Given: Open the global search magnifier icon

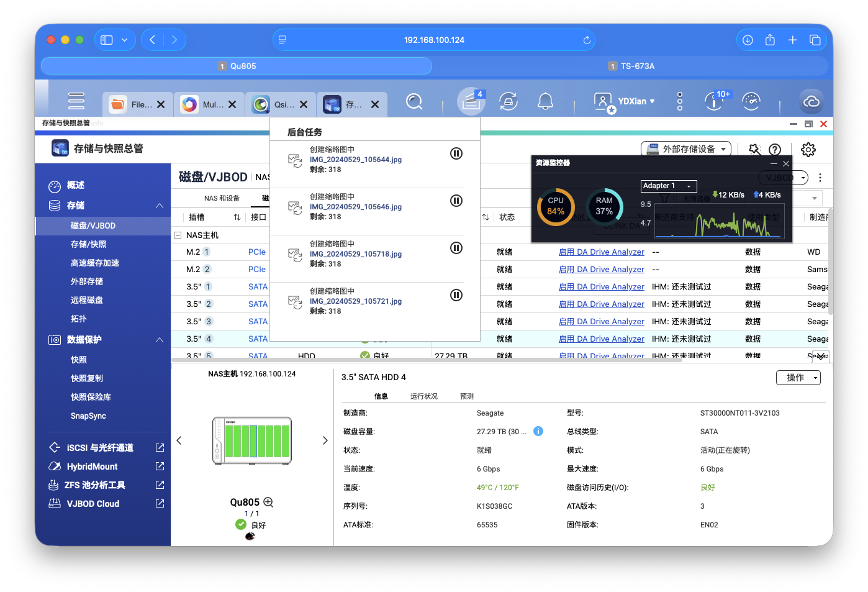Looking at the screenshot, I should pos(414,101).
